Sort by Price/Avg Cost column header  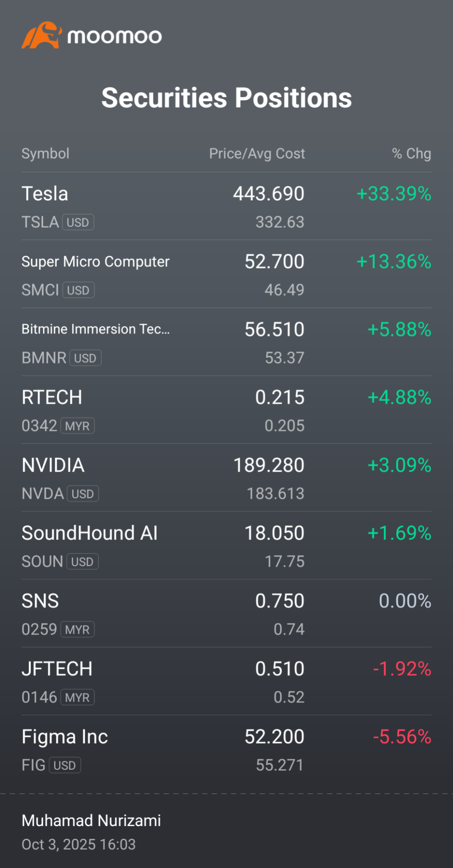tap(257, 153)
